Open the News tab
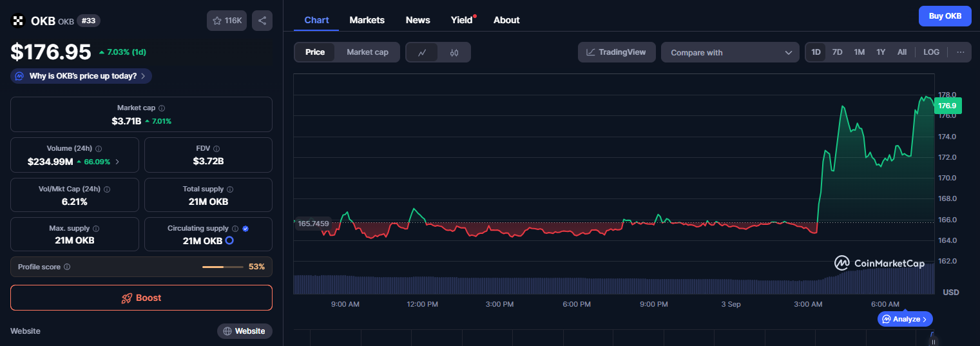 tap(418, 20)
